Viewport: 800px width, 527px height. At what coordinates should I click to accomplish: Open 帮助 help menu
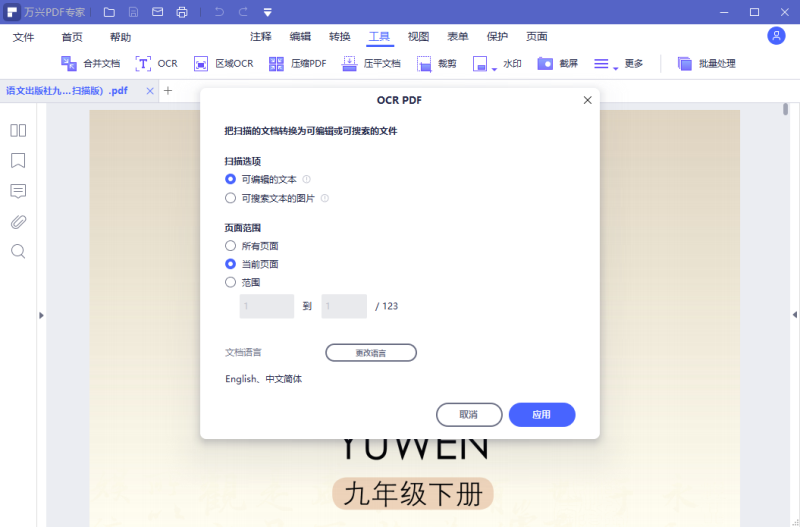[120, 37]
